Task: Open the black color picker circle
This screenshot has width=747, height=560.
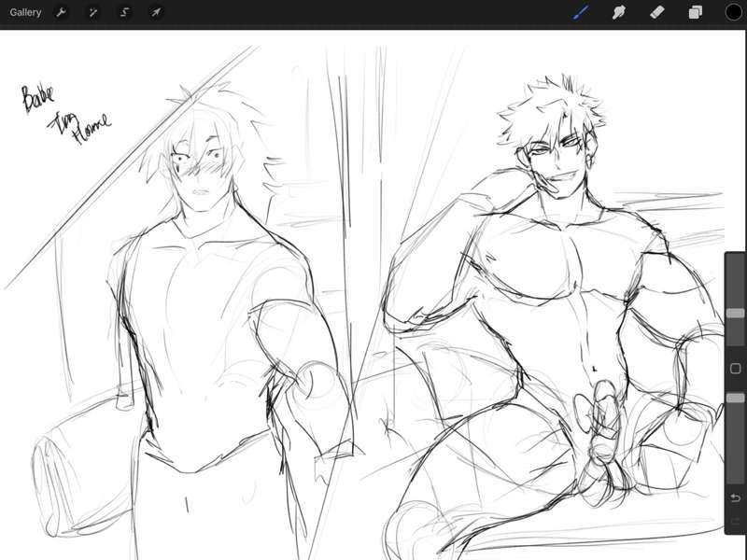Action: pyautogui.click(x=733, y=12)
